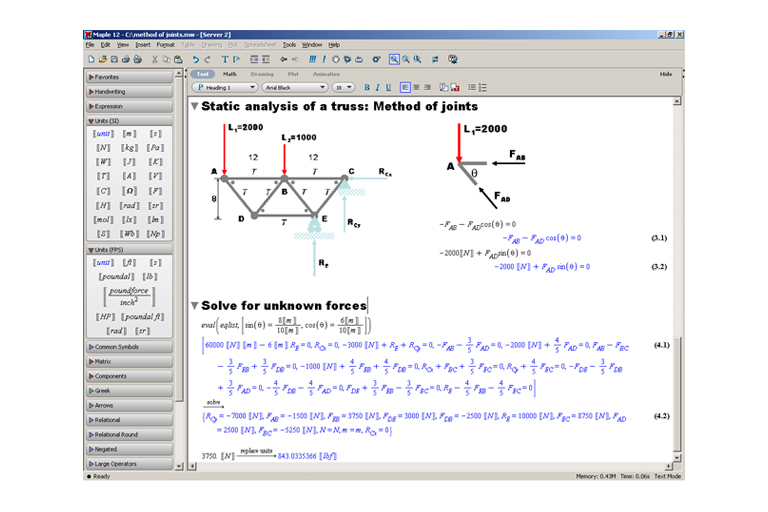Click the 200% zoom magnifier icon
Image resolution: width=768 pixels, height=512 pixels.
pos(417,59)
